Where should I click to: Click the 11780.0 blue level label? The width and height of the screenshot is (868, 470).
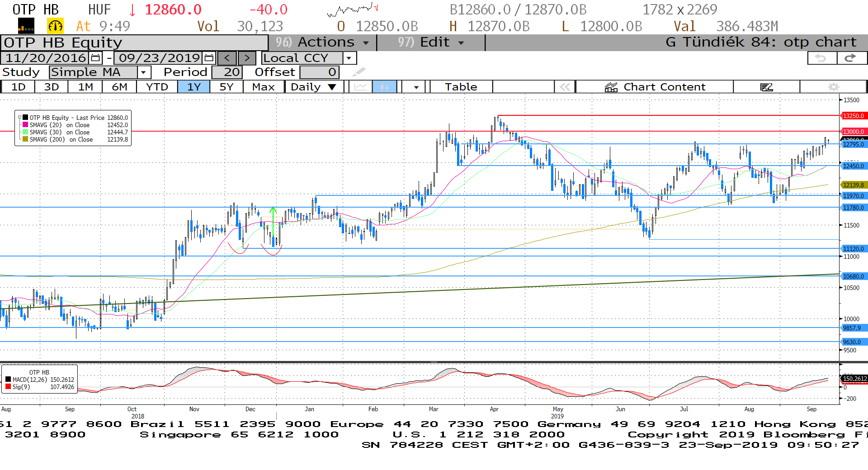[854, 208]
